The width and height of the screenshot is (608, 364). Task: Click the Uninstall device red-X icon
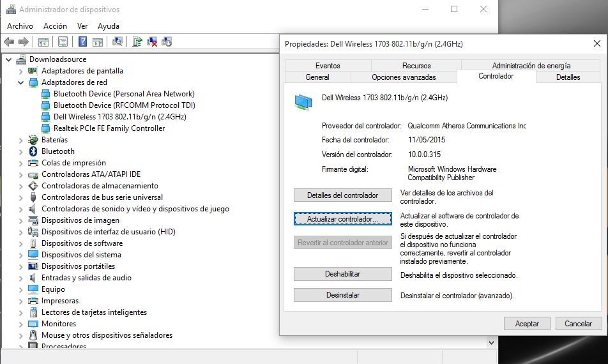[x=152, y=42]
